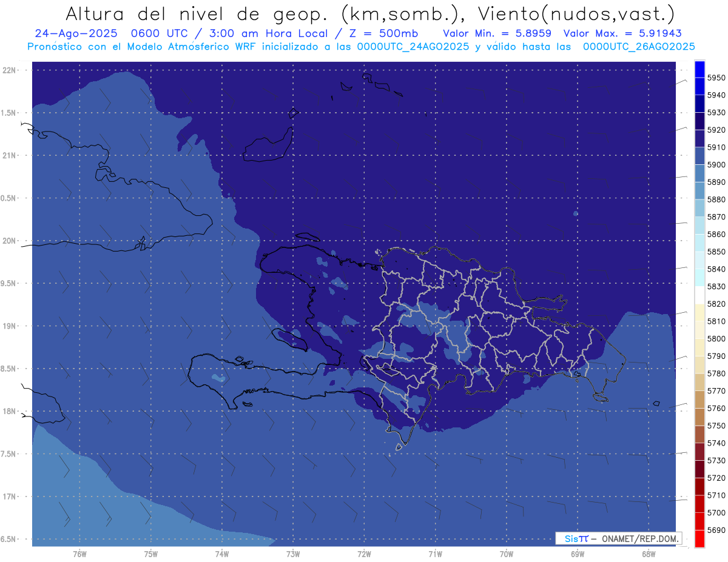The height and width of the screenshot is (562, 728).
Task: Click the '18N' latitude label
Action: pyautogui.click(x=10, y=411)
